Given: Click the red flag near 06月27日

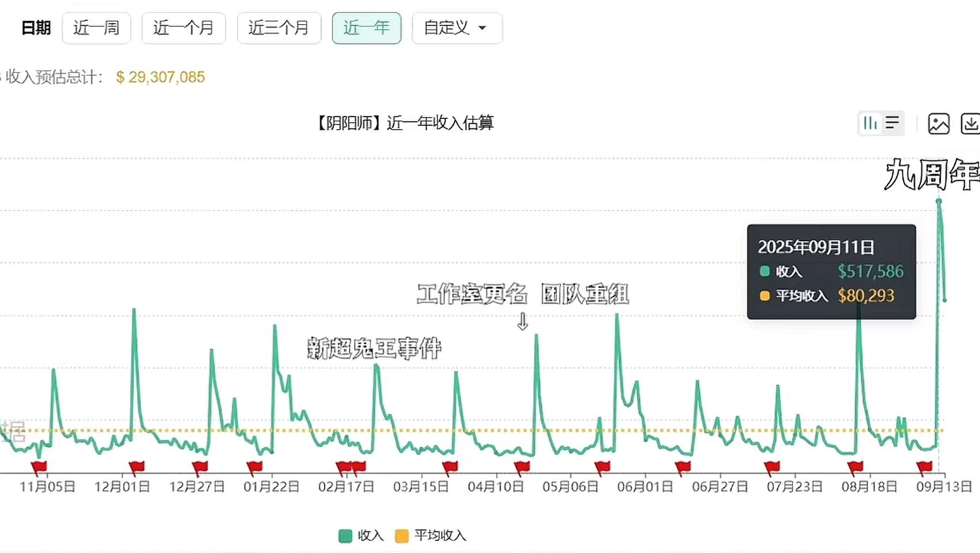Looking at the screenshot, I should (x=683, y=467).
